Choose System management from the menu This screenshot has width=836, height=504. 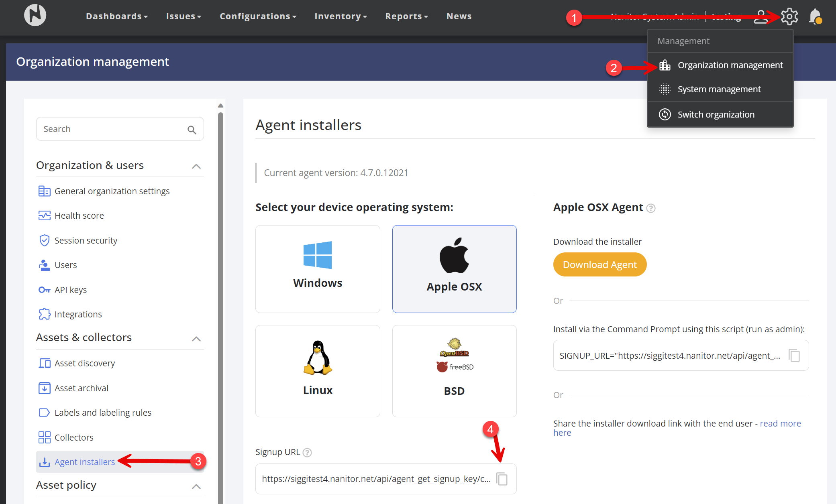[x=719, y=89]
